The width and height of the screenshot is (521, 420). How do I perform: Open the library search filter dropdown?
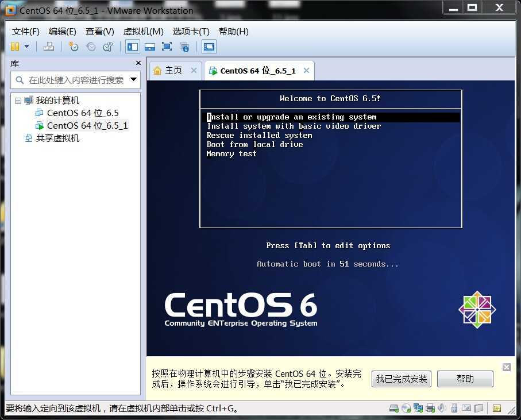click(134, 79)
